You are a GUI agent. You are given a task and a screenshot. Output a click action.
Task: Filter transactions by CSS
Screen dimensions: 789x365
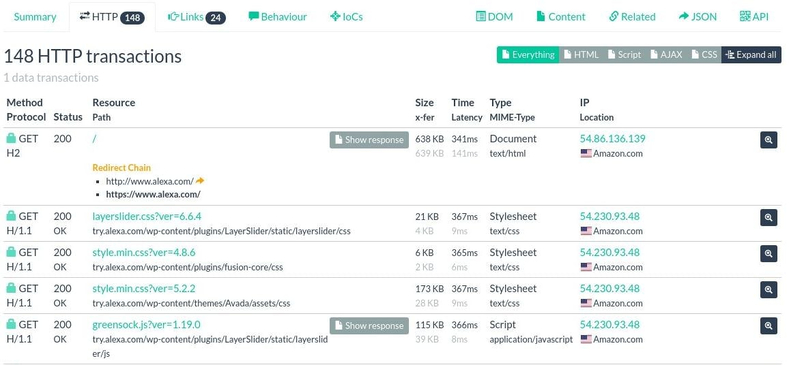coord(704,55)
